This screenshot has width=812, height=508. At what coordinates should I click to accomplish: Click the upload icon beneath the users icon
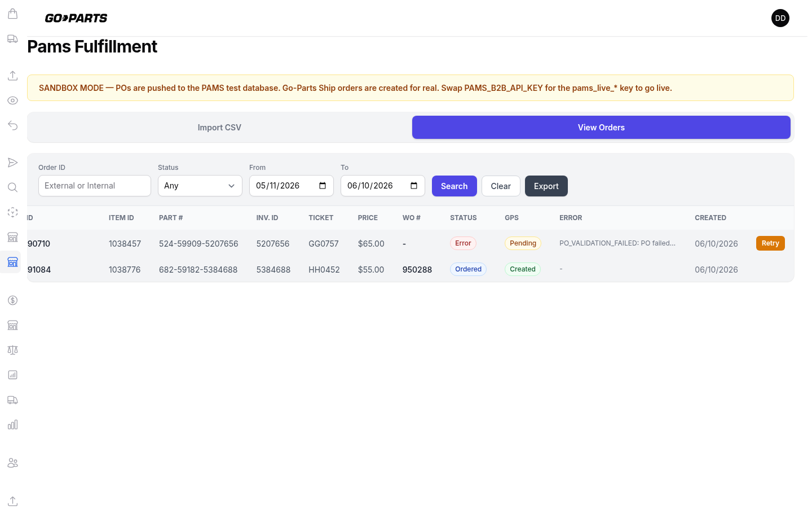tap(12, 501)
